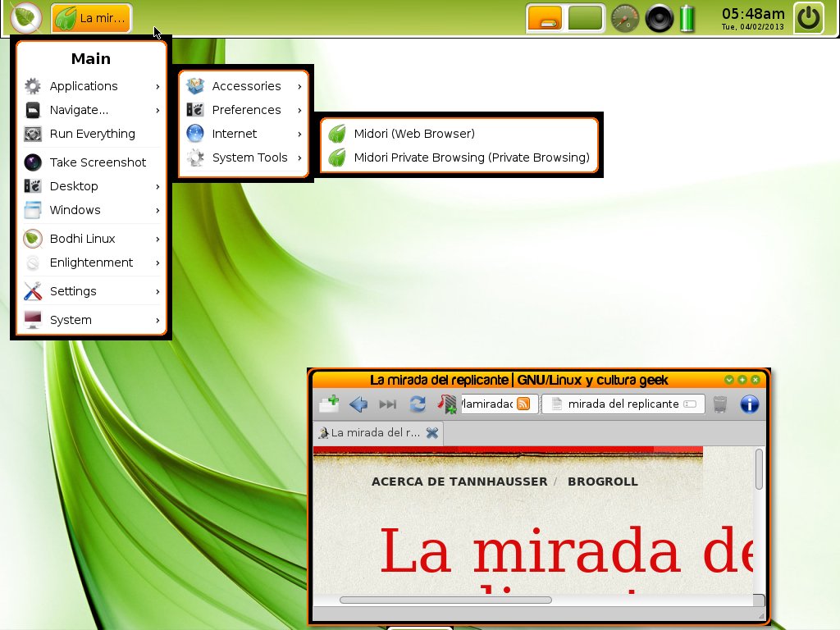Screen dimensions: 840x630
Task: Switch to the green second virtual desktop
Action: [x=585, y=18]
